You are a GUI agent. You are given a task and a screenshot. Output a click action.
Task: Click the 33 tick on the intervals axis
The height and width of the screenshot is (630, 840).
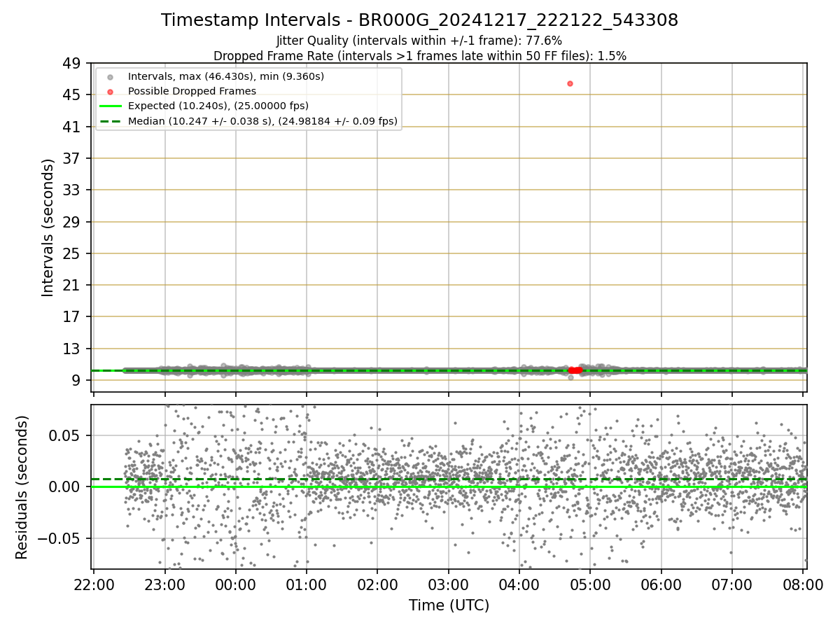(72, 190)
